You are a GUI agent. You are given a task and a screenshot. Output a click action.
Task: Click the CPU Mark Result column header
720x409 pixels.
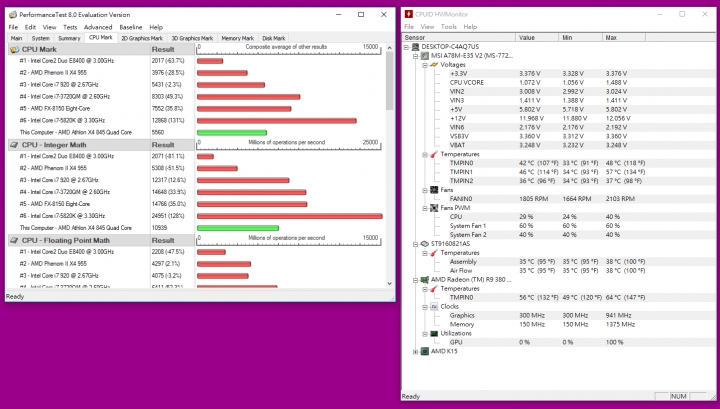[x=172, y=49]
